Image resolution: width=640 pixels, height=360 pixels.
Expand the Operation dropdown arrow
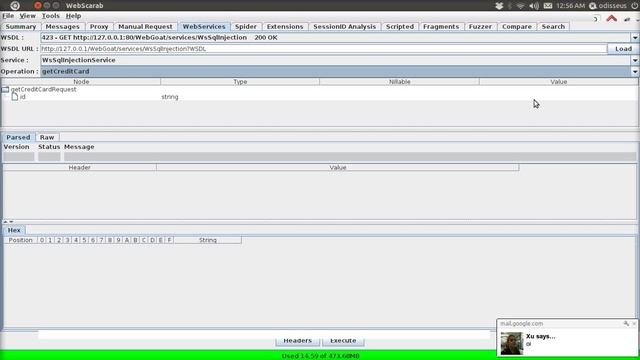[x=635, y=71]
